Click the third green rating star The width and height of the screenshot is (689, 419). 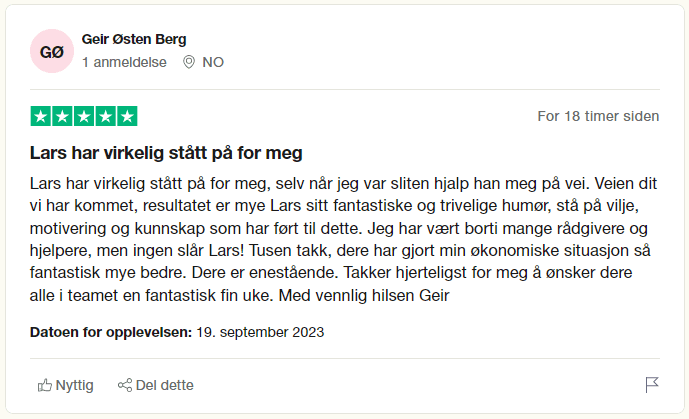85,116
